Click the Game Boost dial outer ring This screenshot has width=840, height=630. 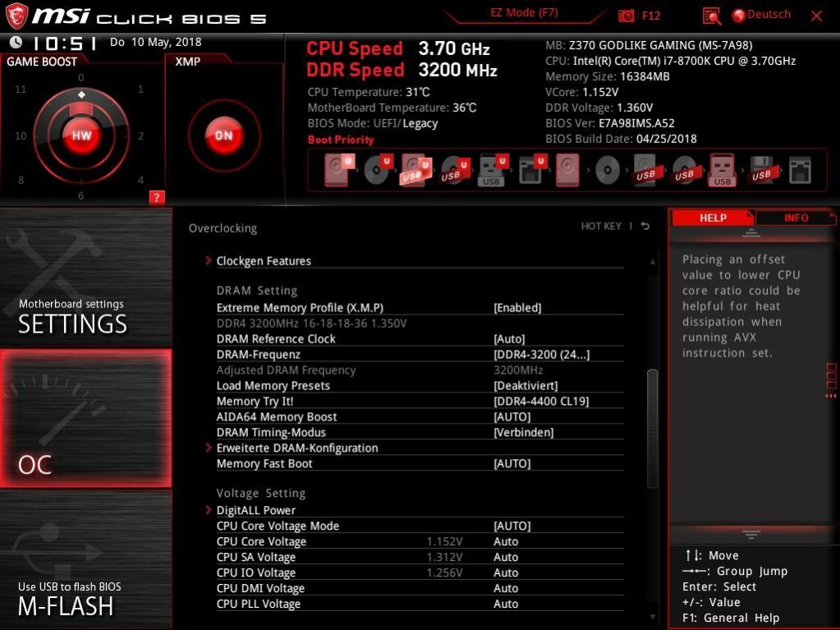[81, 136]
